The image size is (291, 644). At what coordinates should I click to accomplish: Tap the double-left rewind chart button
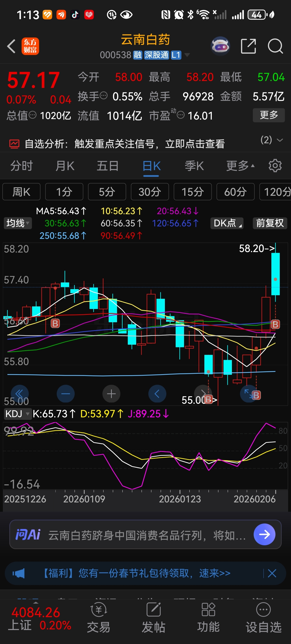pyautogui.click(x=19, y=394)
